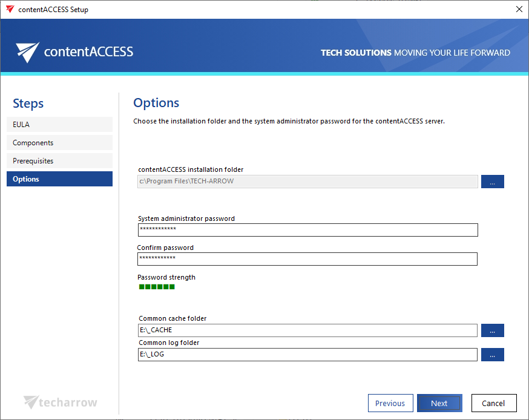529x420 pixels.
Task: Select the EULA step
Action: [59, 124]
